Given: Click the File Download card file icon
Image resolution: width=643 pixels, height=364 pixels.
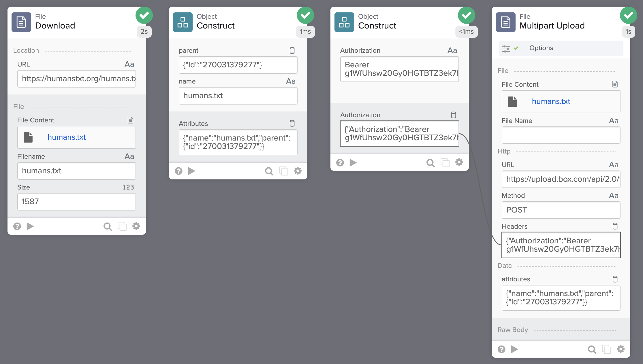Looking at the screenshot, I should coord(21,22).
